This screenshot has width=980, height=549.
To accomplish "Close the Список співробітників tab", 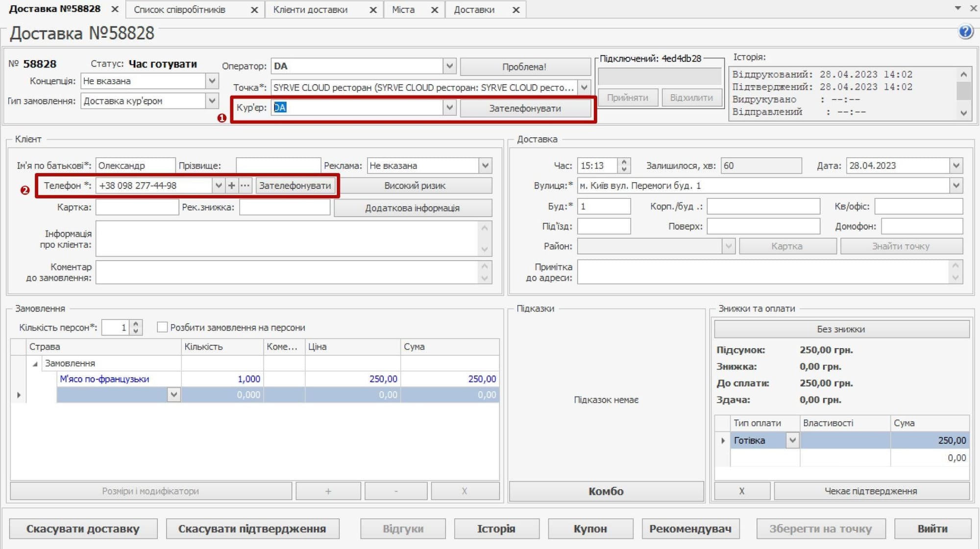I will 254,10.
